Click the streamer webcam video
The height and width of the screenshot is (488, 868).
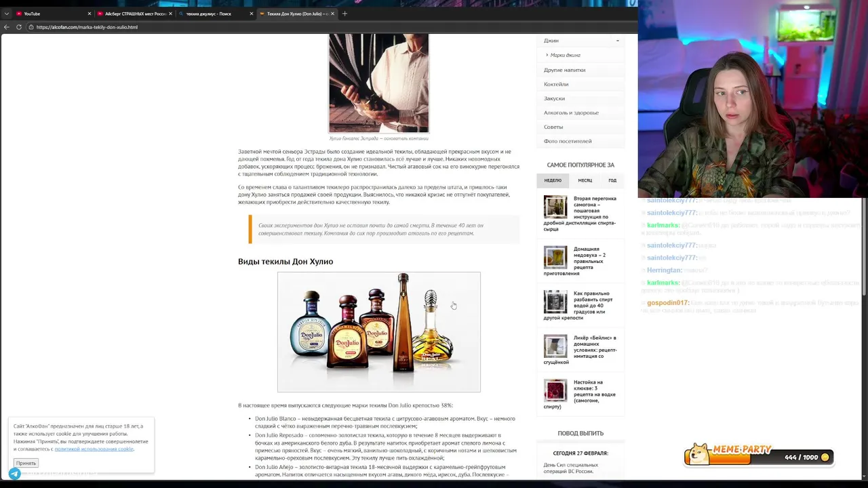tap(753, 99)
